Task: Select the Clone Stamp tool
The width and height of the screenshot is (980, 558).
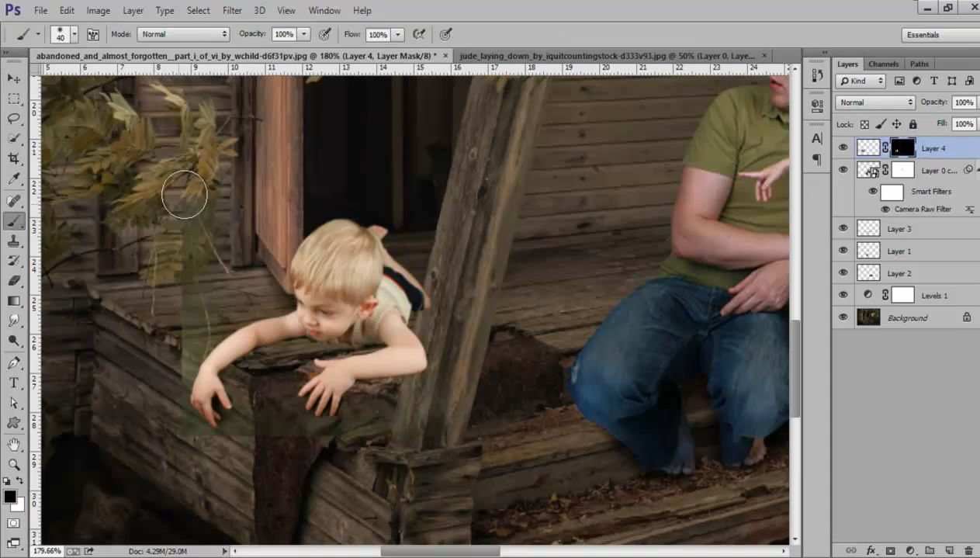Action: pyautogui.click(x=14, y=241)
